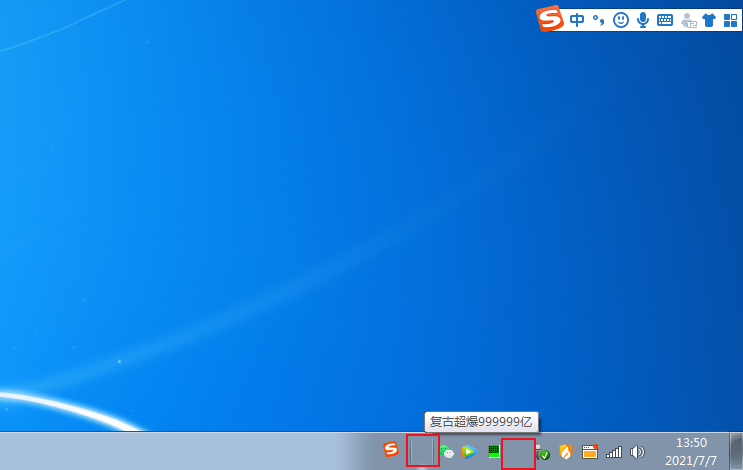The width and height of the screenshot is (743, 470).
Task: Toggle Chinese punctuation mode on input toolbar
Action: tap(598, 20)
